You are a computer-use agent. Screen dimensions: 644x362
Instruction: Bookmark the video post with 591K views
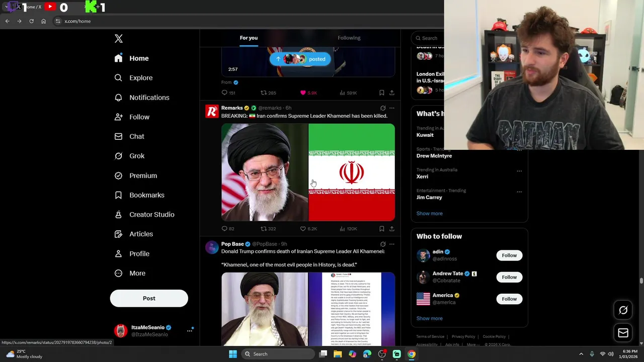[x=382, y=93]
